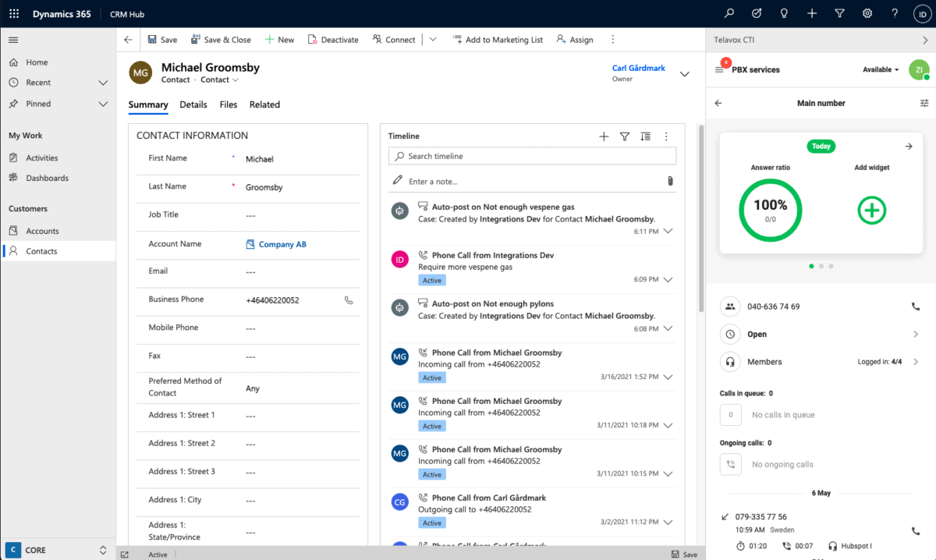Call the business phone using phone icon
Image resolution: width=936 pixels, height=560 pixels.
[349, 300]
